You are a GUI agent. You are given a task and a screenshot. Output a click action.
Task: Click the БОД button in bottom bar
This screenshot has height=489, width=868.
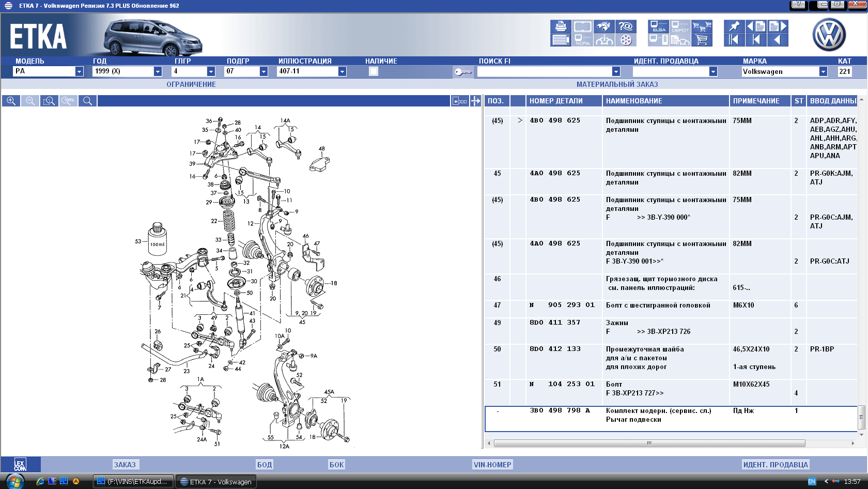(265, 464)
